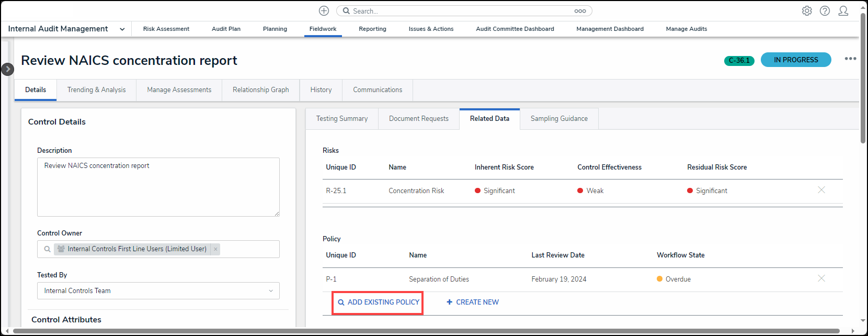
Task: Expand the collapsed left sidebar arrow
Action: click(x=7, y=69)
